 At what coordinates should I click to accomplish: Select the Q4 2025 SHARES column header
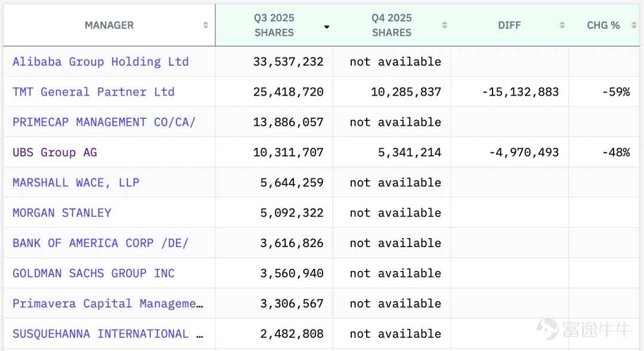click(392, 26)
